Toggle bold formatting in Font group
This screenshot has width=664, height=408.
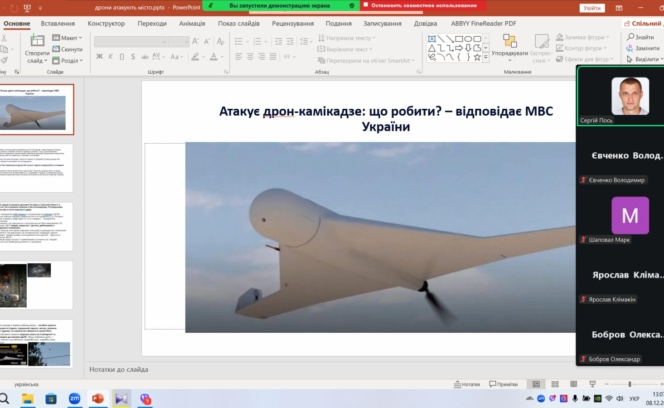coord(99,57)
